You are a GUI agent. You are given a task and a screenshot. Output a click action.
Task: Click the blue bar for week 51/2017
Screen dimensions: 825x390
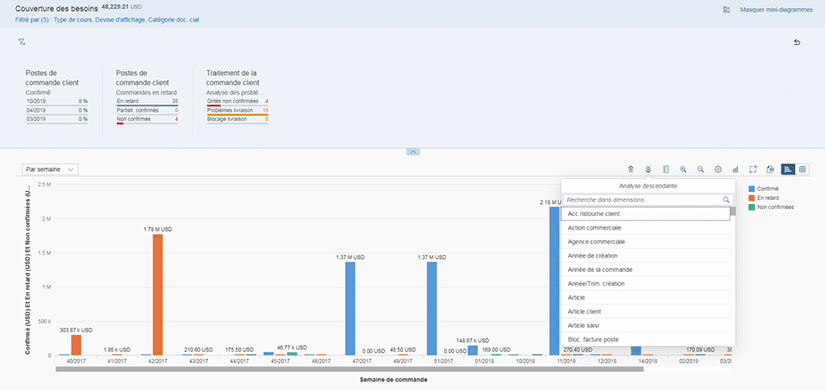[431, 308]
